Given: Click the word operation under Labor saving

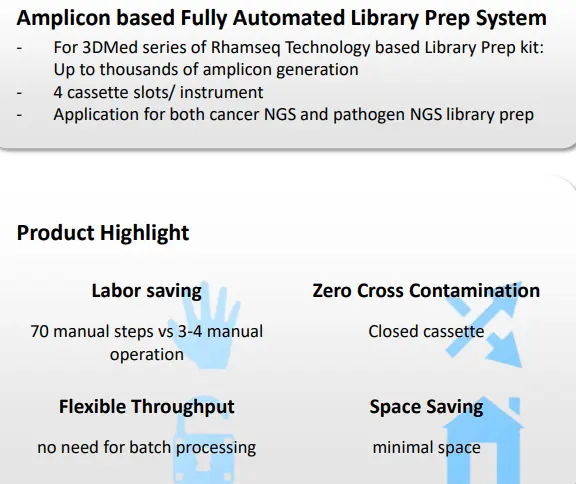Looking at the screenshot, I should pos(147,355).
